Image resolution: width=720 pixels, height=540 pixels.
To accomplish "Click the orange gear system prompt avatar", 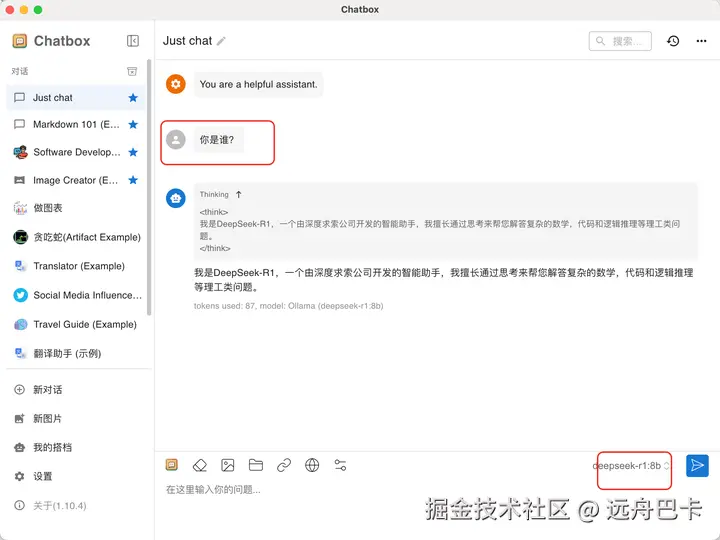I will pos(176,84).
